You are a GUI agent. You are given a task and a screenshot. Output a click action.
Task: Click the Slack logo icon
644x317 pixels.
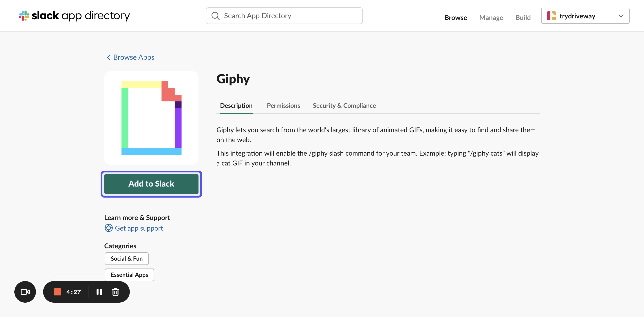24,16
